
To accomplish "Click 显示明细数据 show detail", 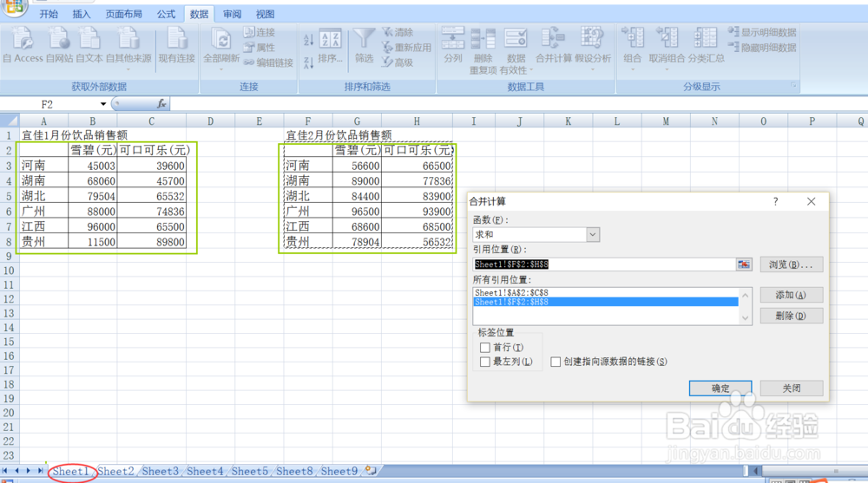I will click(762, 32).
